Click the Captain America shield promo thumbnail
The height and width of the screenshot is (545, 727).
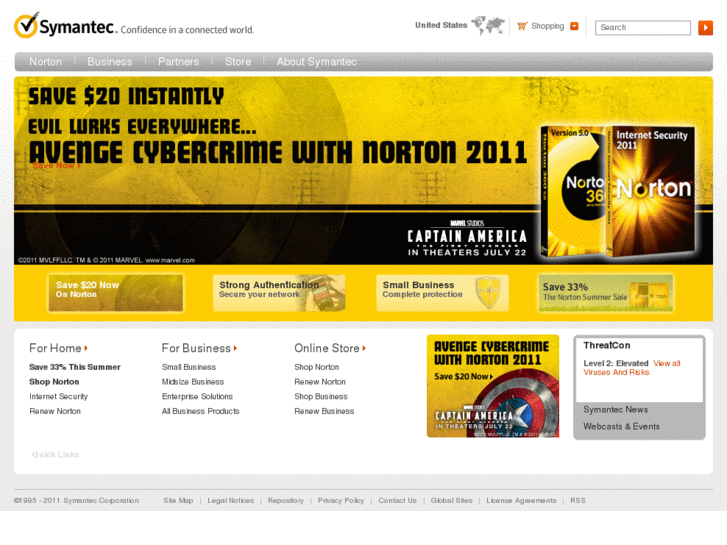click(x=492, y=386)
